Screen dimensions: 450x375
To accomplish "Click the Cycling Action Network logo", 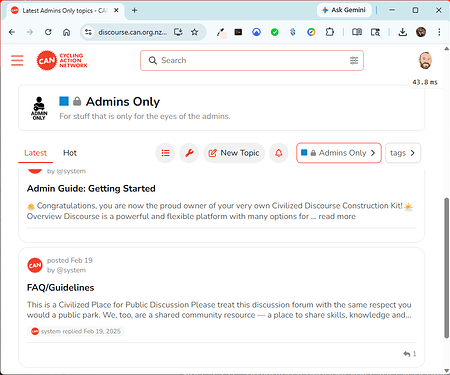I will tap(62, 60).
